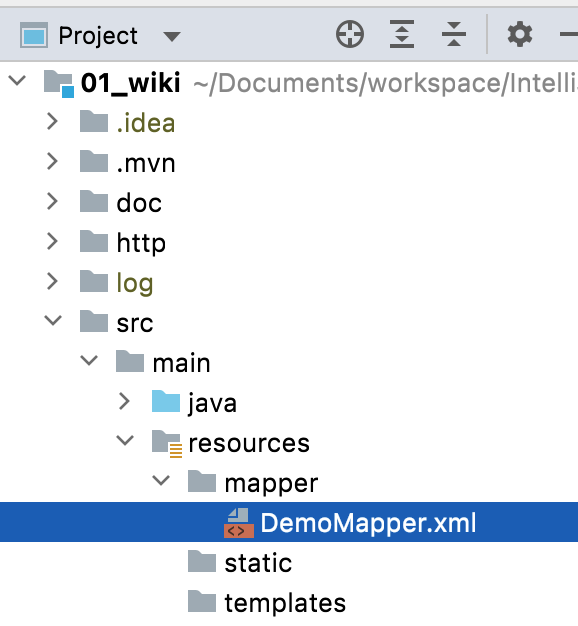The image size is (578, 626).
Task: Click the main folder icon
Action: point(130,361)
